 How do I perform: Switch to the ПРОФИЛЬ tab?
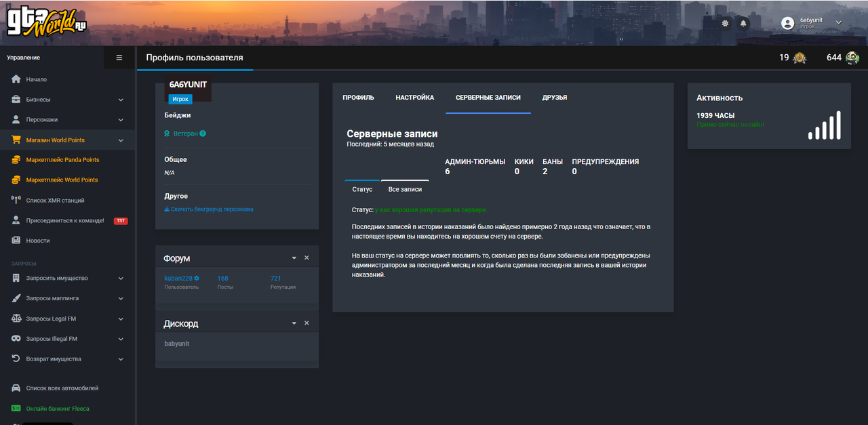(358, 98)
